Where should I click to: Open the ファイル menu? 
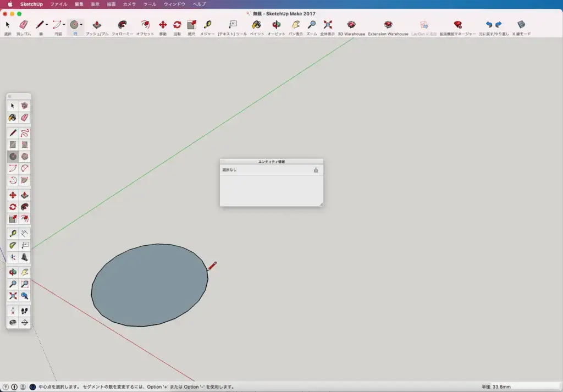[58, 4]
